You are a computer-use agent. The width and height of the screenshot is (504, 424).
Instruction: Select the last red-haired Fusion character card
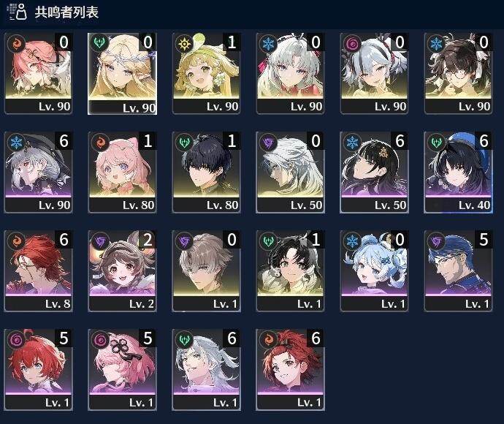pos(290,370)
